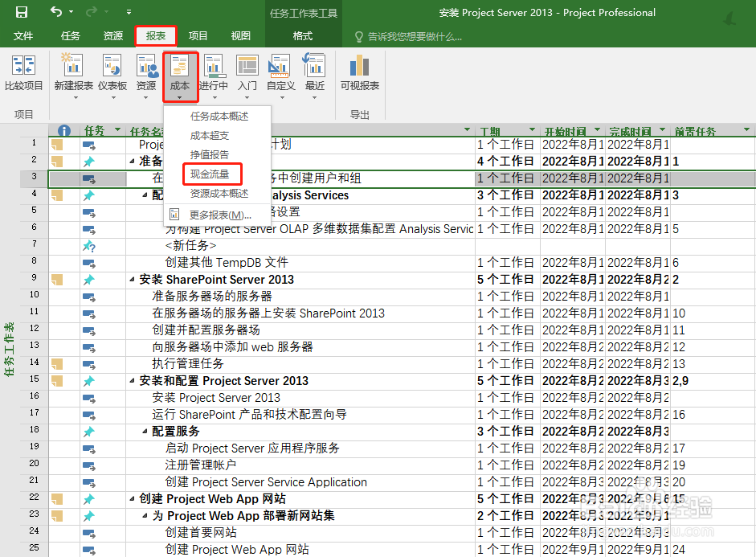
Task: Select 创建并配置服务器场 task name
Action: [206, 330]
